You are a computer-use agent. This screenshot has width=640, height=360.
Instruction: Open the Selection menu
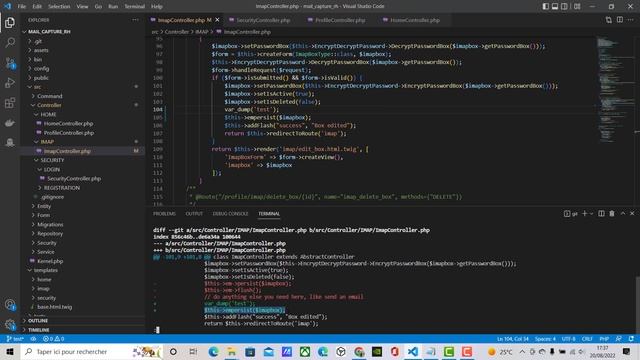59,7
